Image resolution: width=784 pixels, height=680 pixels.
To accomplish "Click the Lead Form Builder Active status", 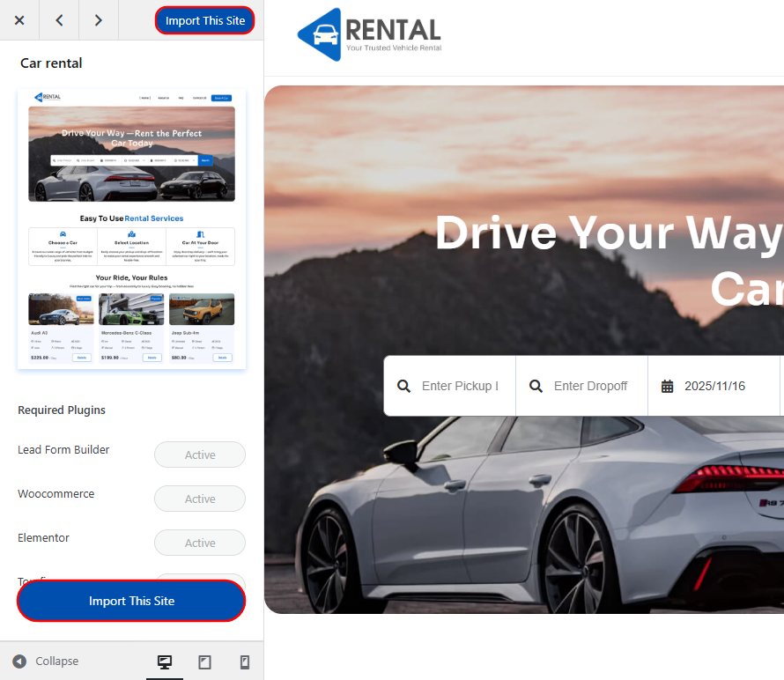I will click(x=200, y=455).
